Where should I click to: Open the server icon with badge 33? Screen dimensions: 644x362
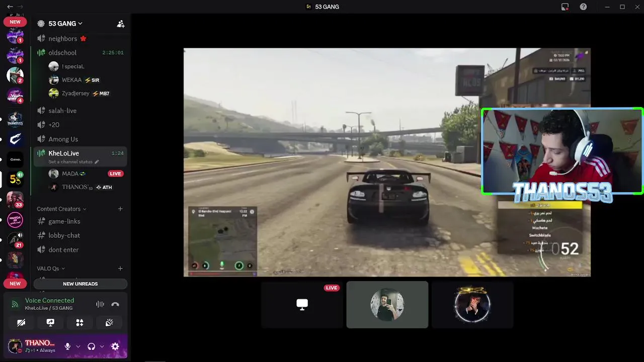click(x=15, y=200)
